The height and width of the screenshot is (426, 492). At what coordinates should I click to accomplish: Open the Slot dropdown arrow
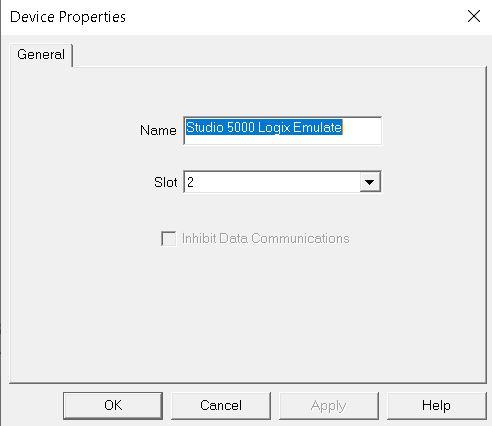pyautogui.click(x=369, y=182)
